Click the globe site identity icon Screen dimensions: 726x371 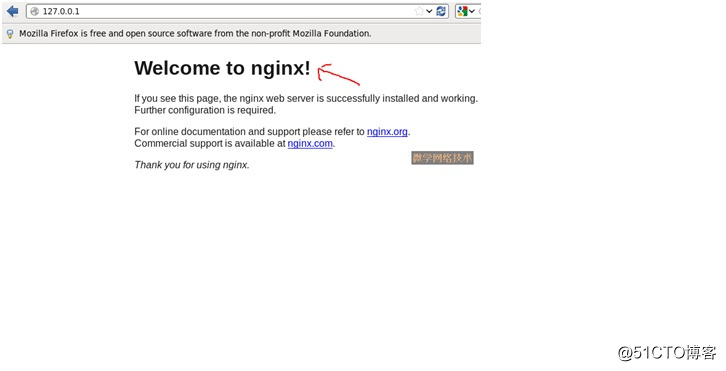tap(35, 12)
